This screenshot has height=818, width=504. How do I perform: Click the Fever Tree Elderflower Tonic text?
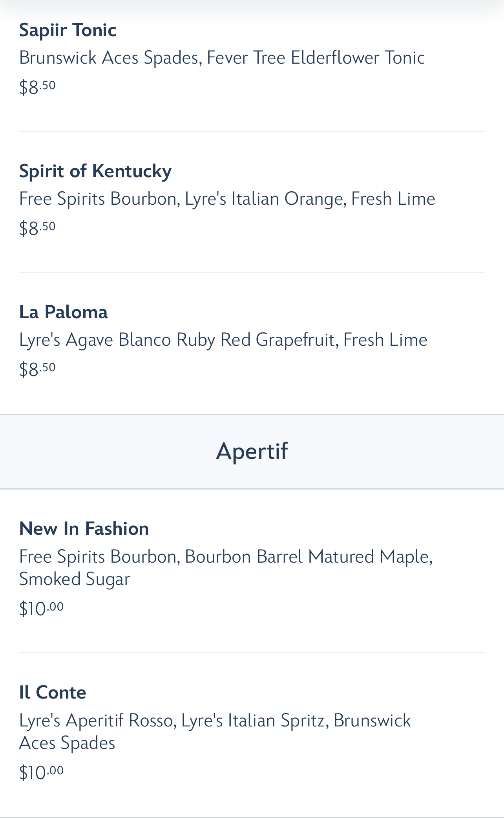316,58
